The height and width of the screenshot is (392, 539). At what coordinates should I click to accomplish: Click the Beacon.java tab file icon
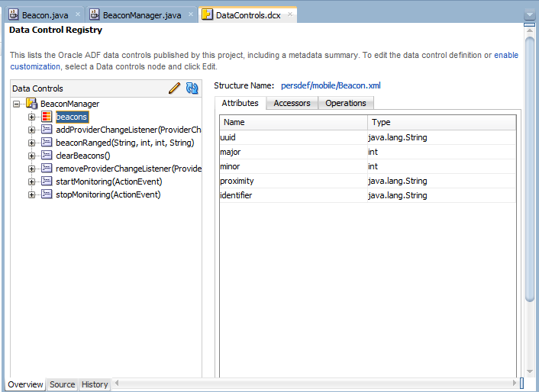pyautogui.click(x=14, y=14)
